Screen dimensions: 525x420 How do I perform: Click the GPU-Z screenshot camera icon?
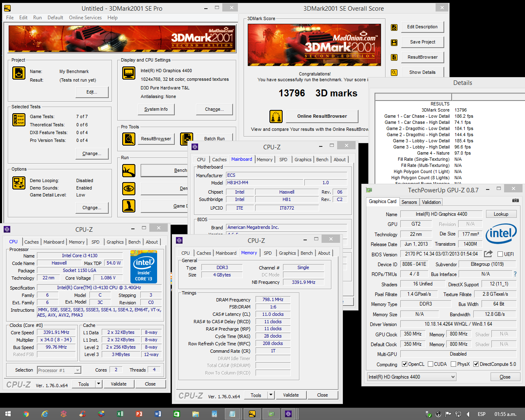pyautogui.click(x=516, y=201)
